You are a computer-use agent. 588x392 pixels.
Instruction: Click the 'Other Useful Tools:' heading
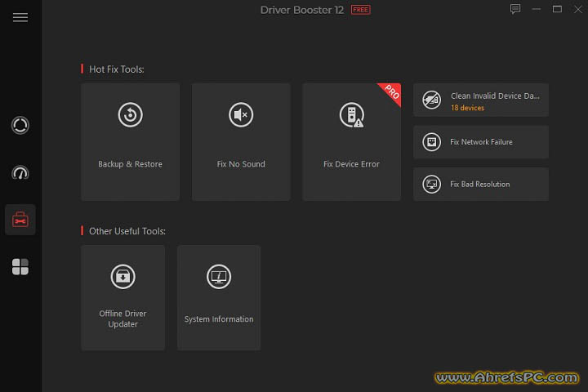(127, 231)
